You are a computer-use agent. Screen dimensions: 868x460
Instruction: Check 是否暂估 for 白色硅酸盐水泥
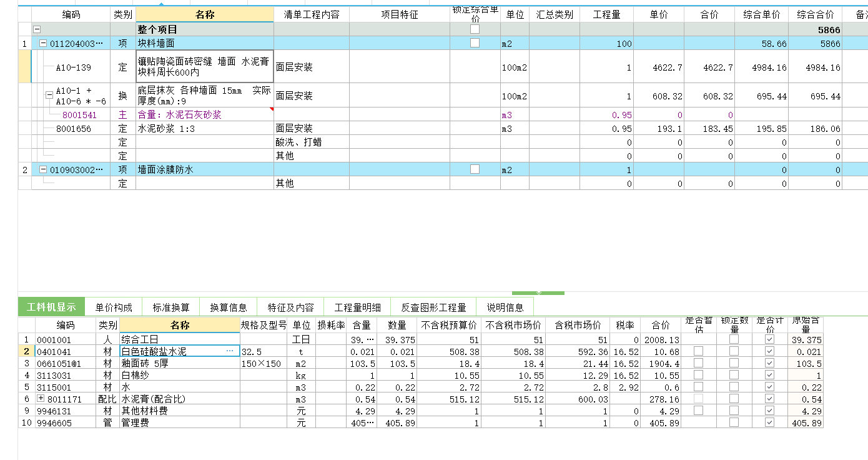click(x=698, y=351)
